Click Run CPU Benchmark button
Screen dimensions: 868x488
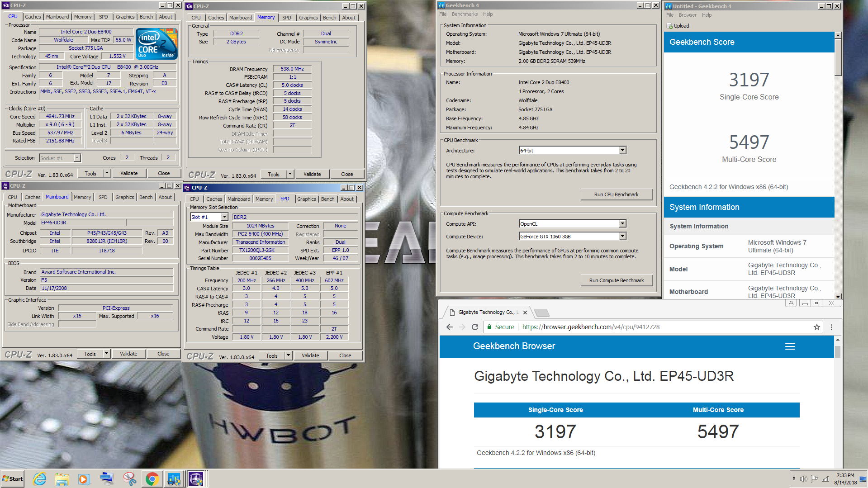tap(616, 194)
